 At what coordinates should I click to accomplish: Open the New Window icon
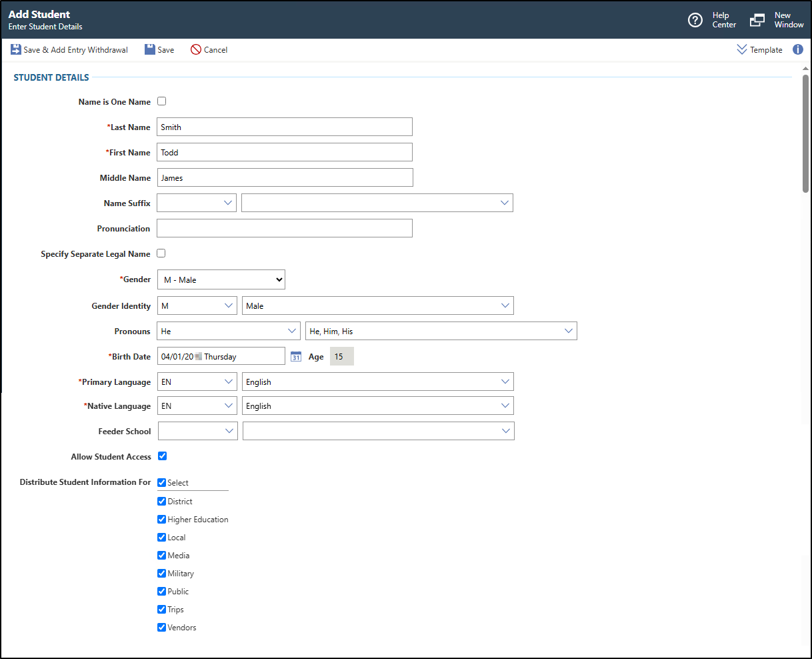coord(757,20)
